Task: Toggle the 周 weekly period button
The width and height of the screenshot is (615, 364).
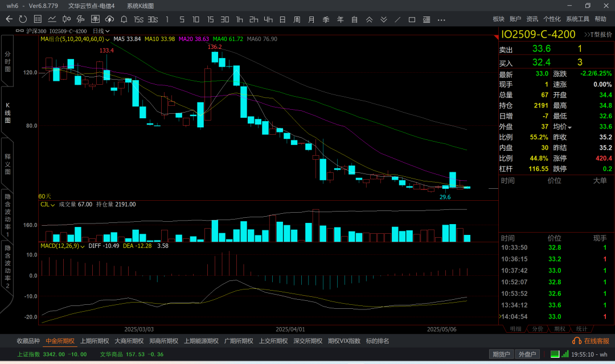Action: (x=297, y=19)
